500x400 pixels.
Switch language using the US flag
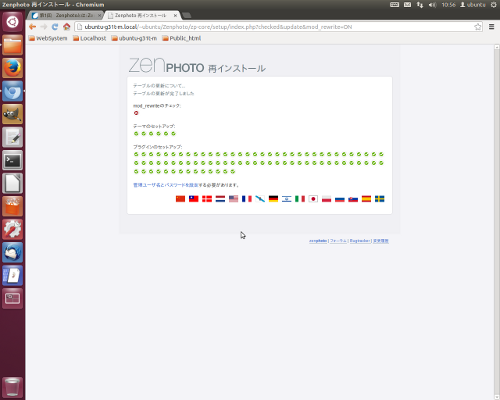(234, 199)
